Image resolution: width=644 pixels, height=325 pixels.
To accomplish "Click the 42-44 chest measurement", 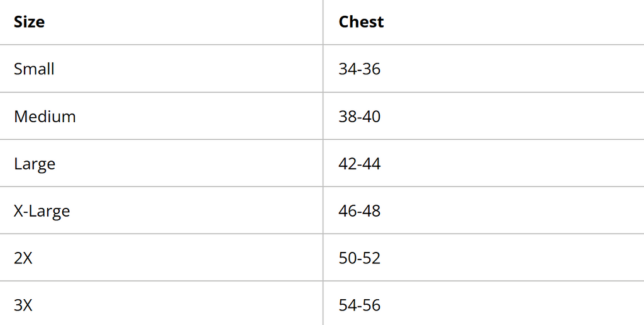I will (x=359, y=164).
